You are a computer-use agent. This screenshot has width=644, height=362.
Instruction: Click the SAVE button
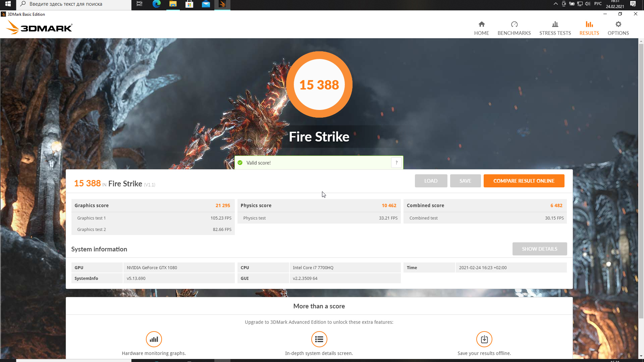click(465, 181)
